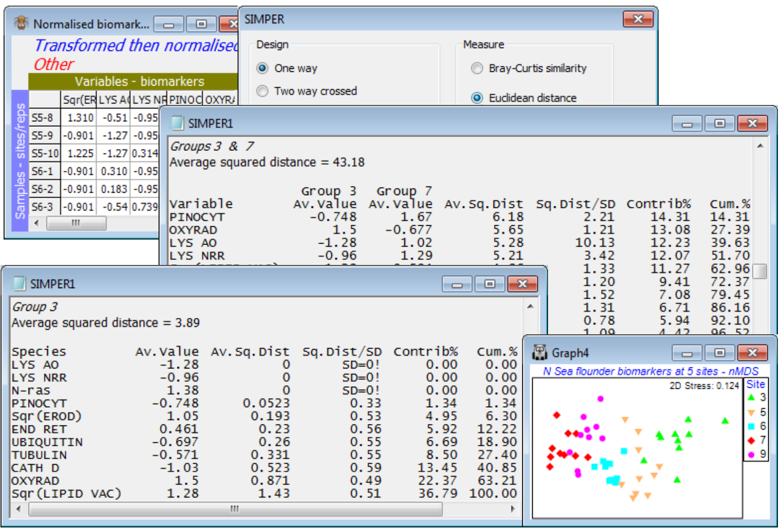
Task: Click 'Groups 3 & 7' heading text
Action: (212, 146)
